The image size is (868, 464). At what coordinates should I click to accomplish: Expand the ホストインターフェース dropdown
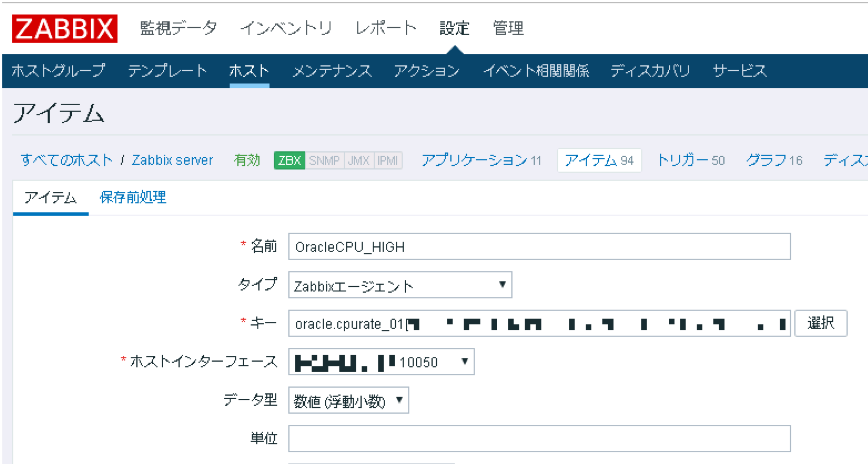coord(381,361)
